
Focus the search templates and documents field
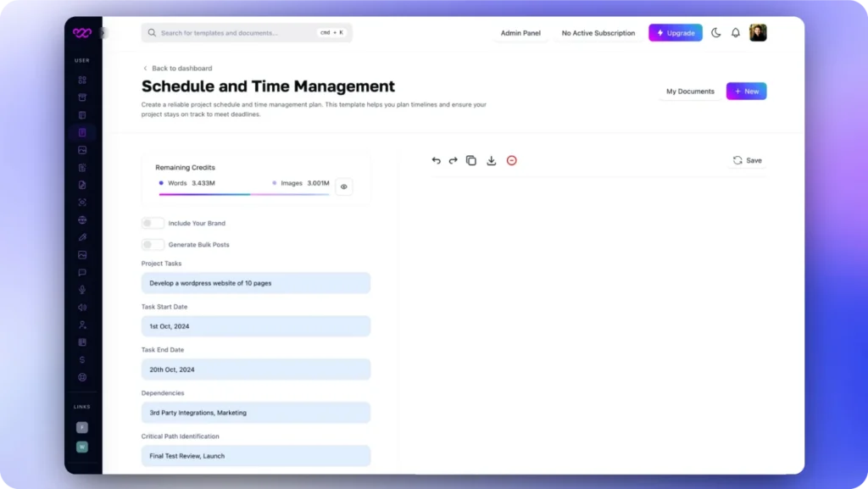point(247,33)
